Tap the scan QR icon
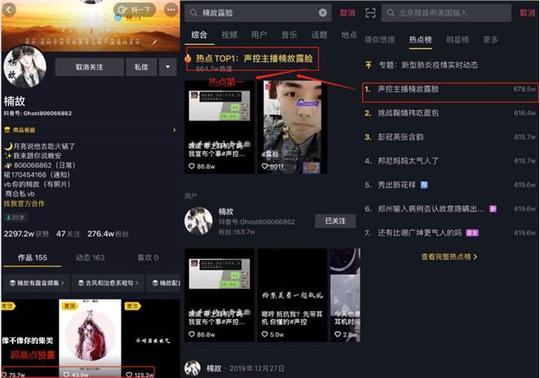Screen dimensions: 540x378 point(370,13)
